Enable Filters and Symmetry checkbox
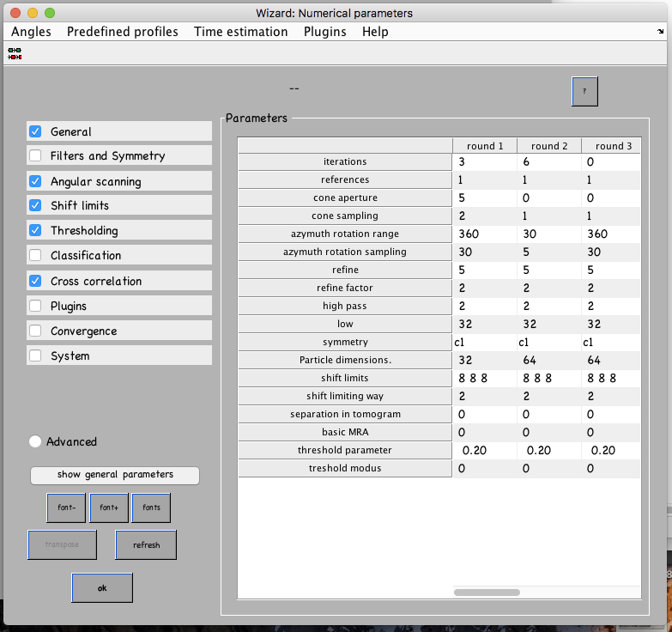 [35, 155]
